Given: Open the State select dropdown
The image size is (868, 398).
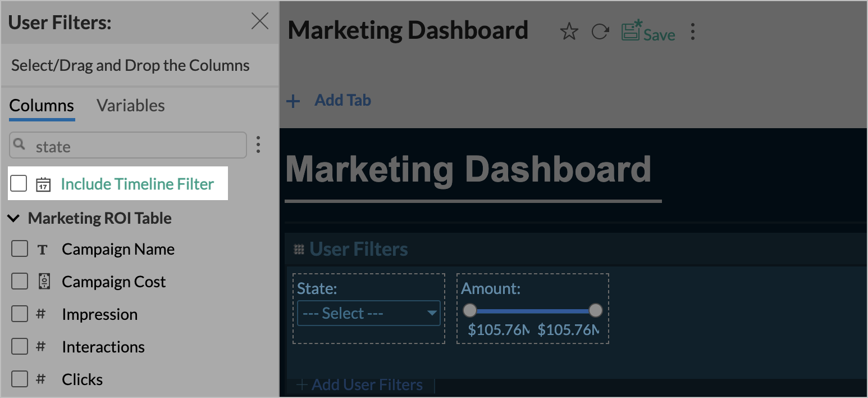Looking at the screenshot, I should (x=368, y=313).
